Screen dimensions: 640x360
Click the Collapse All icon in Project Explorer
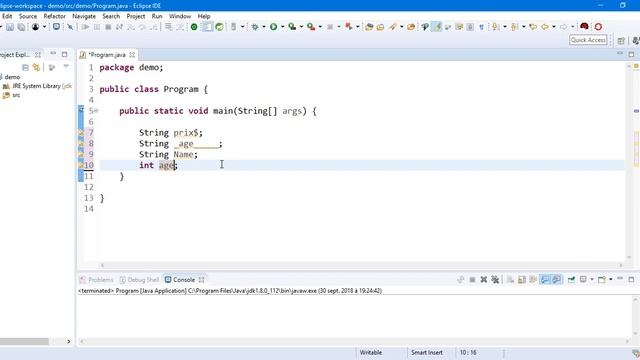(25, 67)
